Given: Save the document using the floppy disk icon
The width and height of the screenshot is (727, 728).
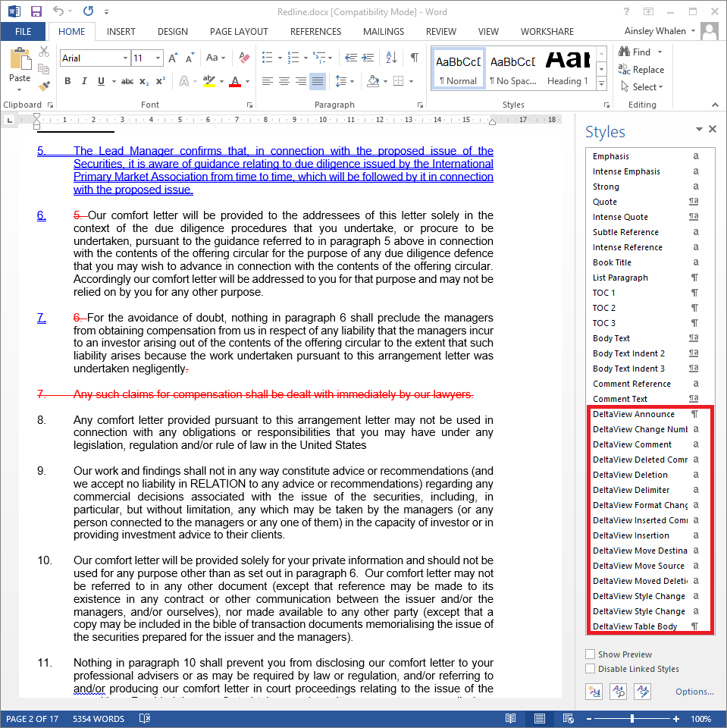Looking at the screenshot, I should pyautogui.click(x=36, y=11).
